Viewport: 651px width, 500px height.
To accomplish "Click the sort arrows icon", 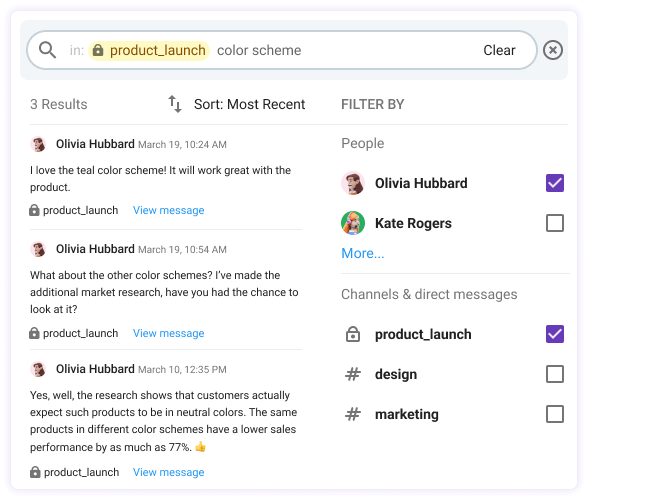I will [175, 104].
